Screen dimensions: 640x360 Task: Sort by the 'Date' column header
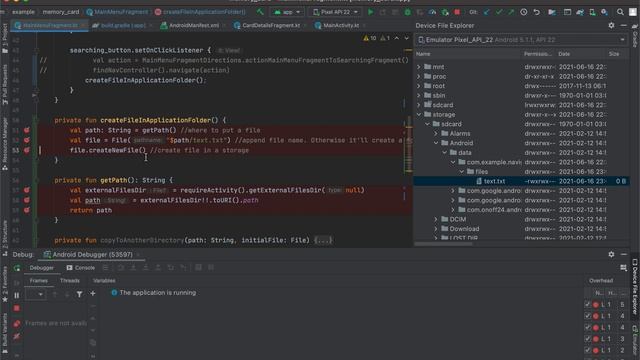pos(564,54)
